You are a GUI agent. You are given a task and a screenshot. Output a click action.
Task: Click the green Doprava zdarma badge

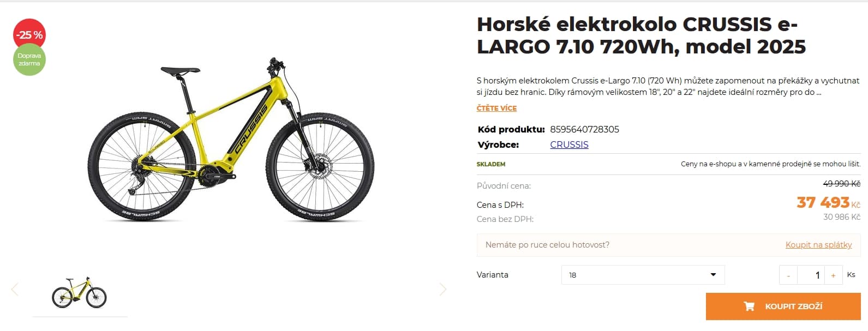(x=29, y=59)
